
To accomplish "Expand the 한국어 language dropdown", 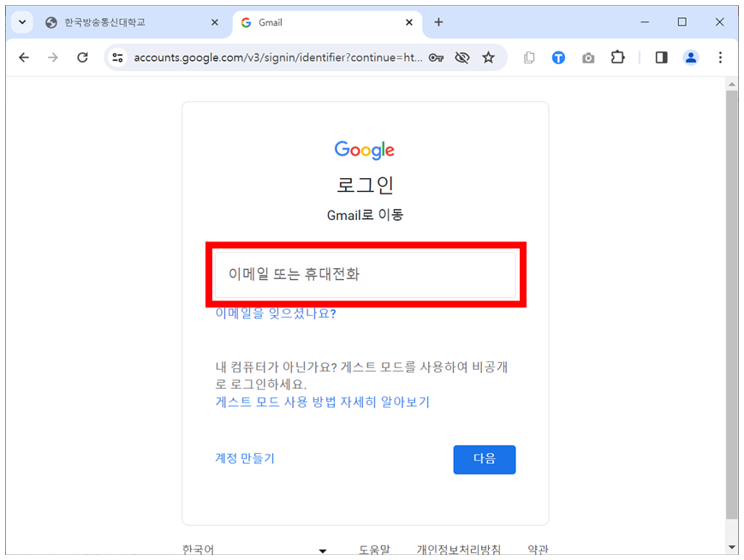I will pyautogui.click(x=255, y=549).
